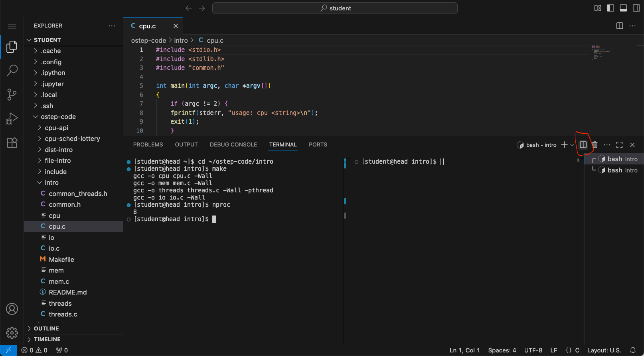
Task: Open the new terminal launch profile dropdown
Action: click(x=572, y=145)
